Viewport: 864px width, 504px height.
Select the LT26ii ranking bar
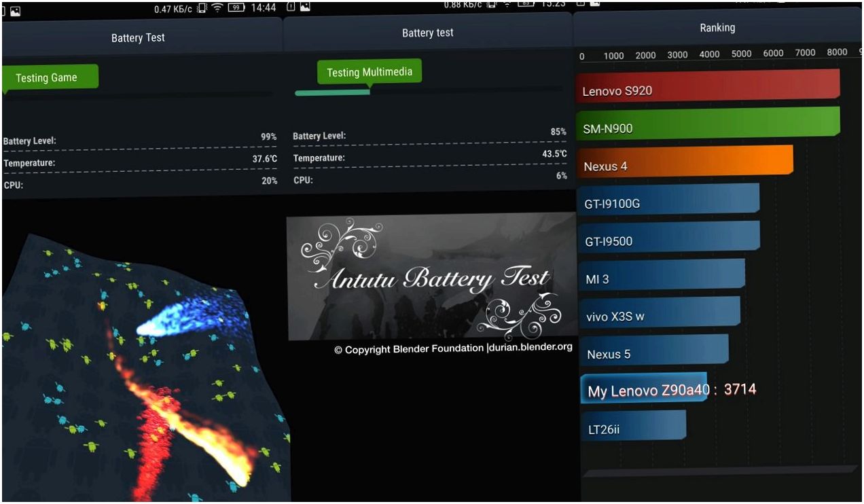coord(634,427)
